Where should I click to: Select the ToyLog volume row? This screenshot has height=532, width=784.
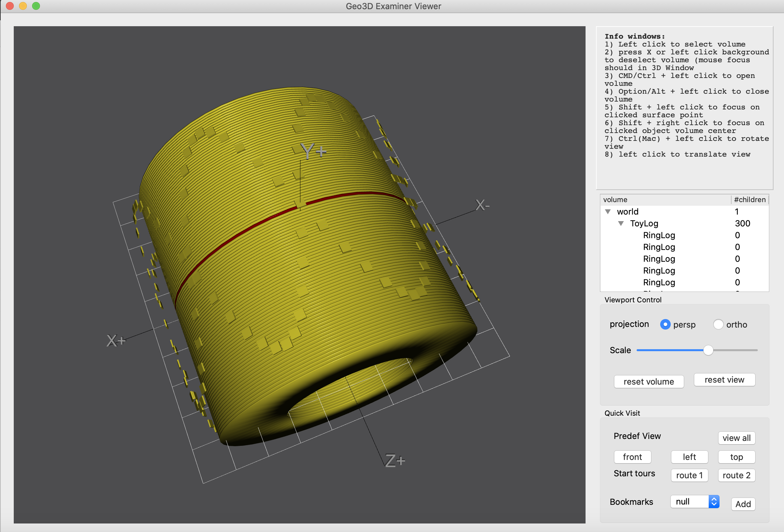(644, 223)
